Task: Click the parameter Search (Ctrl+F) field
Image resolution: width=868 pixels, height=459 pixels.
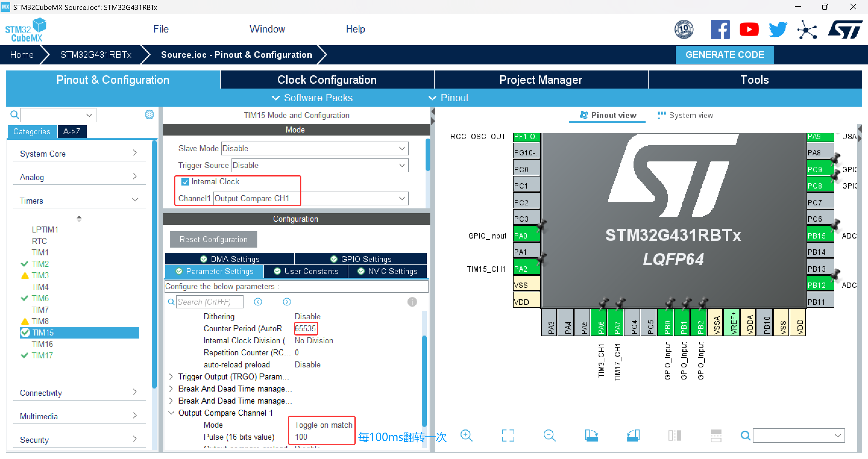Action: click(209, 302)
